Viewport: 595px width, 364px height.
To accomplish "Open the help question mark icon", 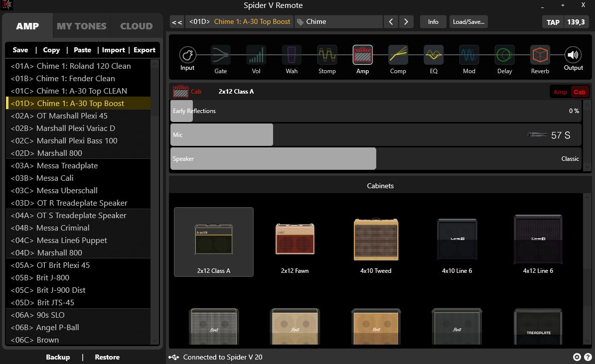I will click(x=588, y=357).
